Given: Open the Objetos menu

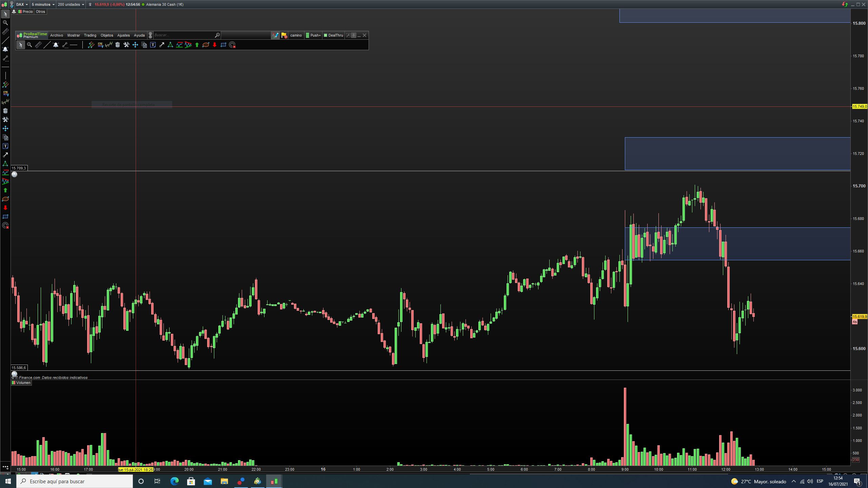Looking at the screenshot, I should [107, 35].
